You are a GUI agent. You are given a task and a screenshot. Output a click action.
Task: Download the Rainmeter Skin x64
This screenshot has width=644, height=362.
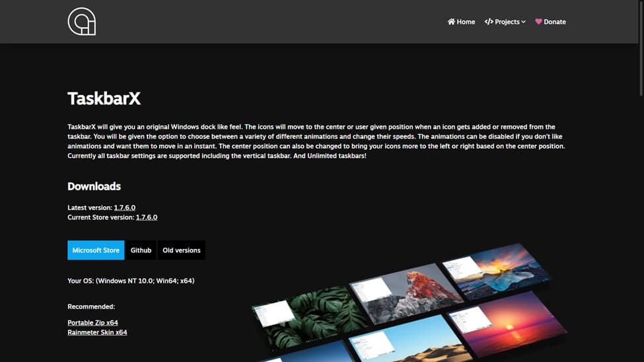[x=97, y=332]
